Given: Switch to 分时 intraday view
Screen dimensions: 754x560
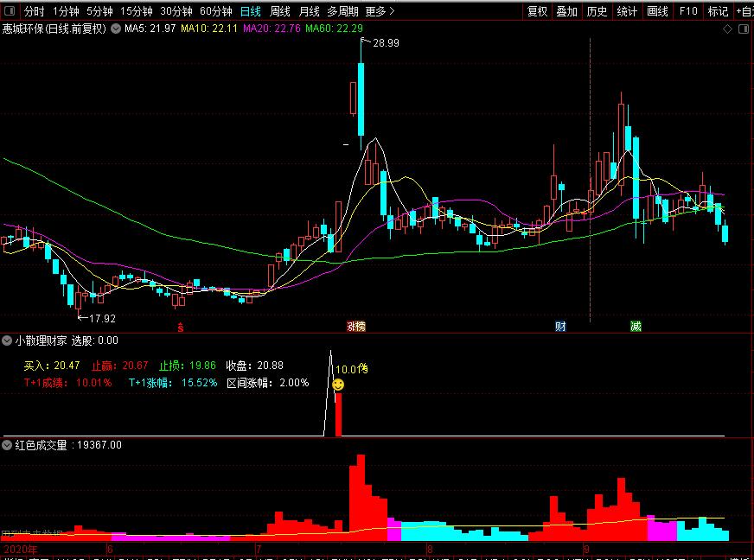Looking at the screenshot, I should 34,11.
